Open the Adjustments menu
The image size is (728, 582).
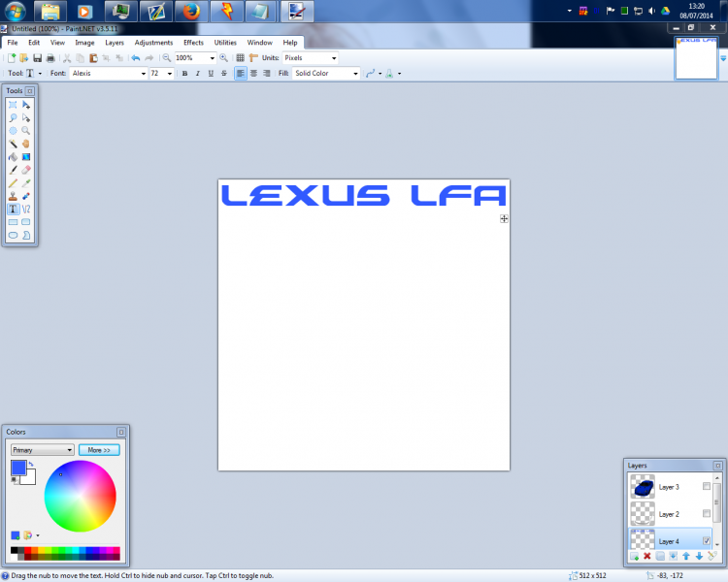click(153, 43)
